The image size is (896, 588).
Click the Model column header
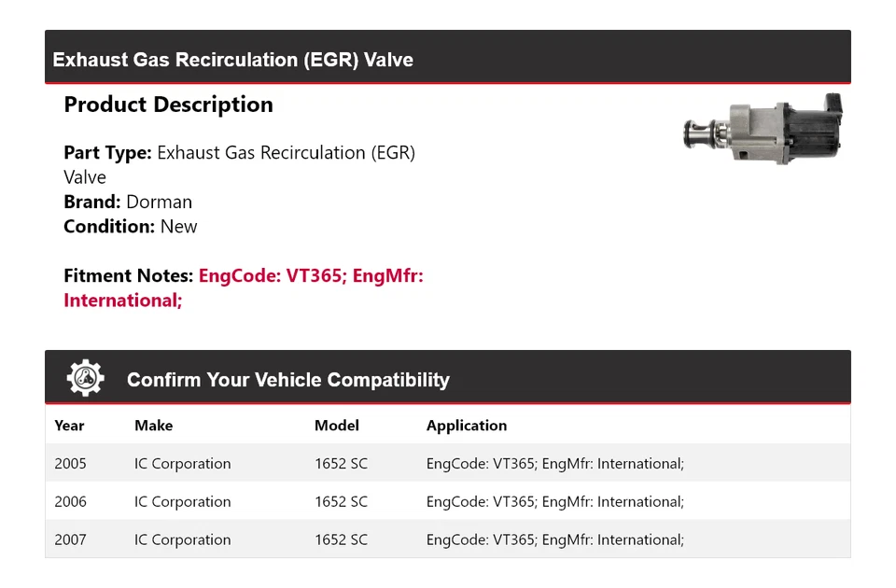click(336, 426)
